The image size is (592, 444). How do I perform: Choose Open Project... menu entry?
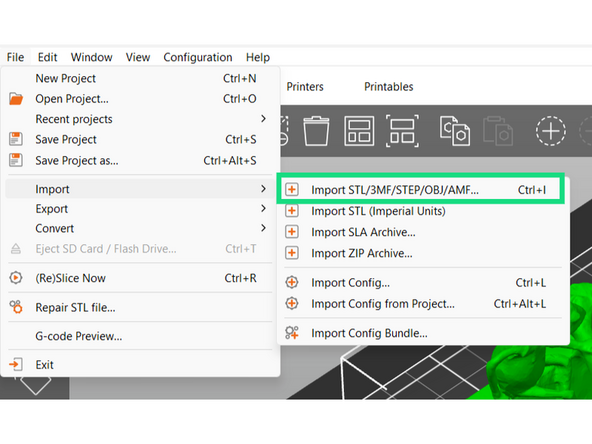tap(140, 99)
